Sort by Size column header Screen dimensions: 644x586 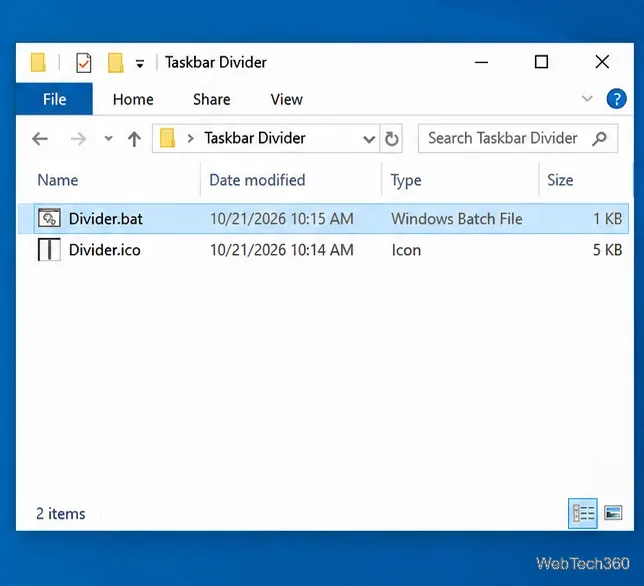(560, 180)
